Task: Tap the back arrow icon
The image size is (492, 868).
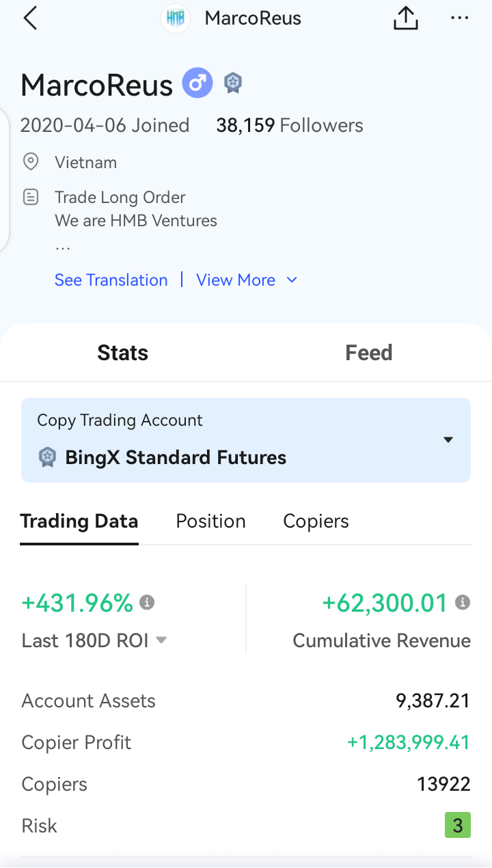Action: [30, 18]
